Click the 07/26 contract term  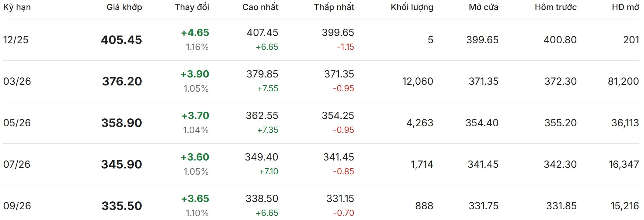(17, 164)
